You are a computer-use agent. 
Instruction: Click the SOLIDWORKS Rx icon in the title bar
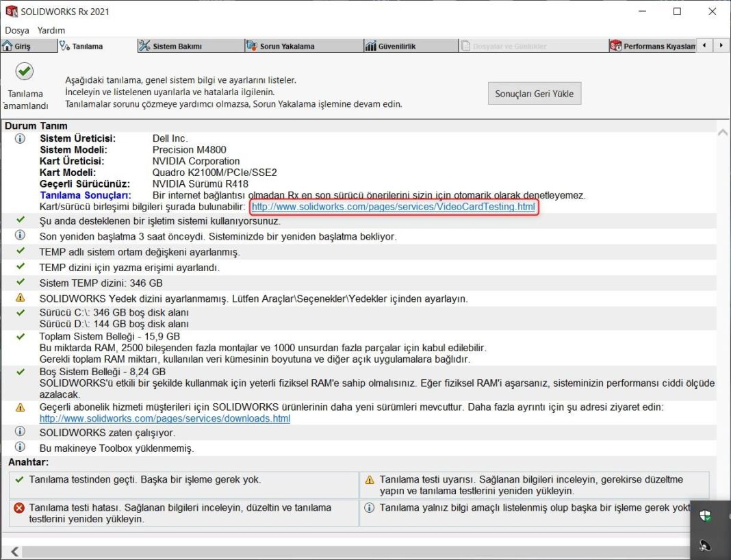click(x=10, y=11)
